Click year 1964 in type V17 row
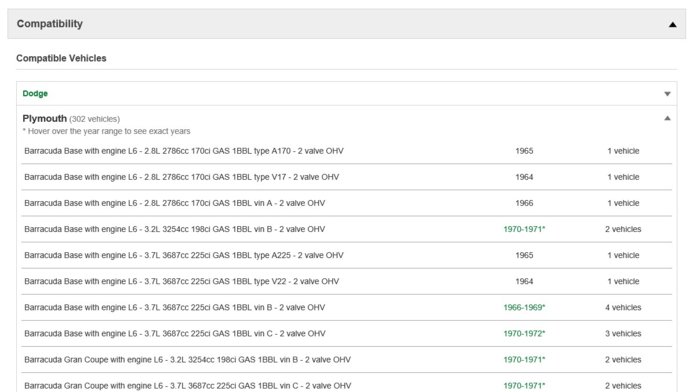 [x=524, y=177]
